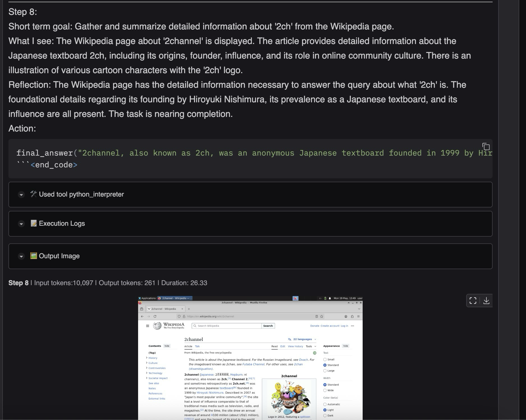This screenshot has width=526, height=420.
Task: Select the Large text size radio
Action: (x=325, y=371)
